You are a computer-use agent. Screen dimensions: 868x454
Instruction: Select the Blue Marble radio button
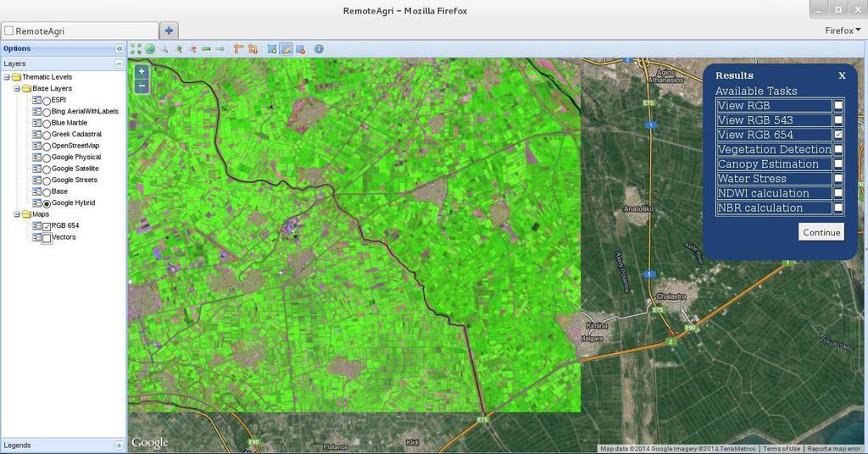point(47,124)
